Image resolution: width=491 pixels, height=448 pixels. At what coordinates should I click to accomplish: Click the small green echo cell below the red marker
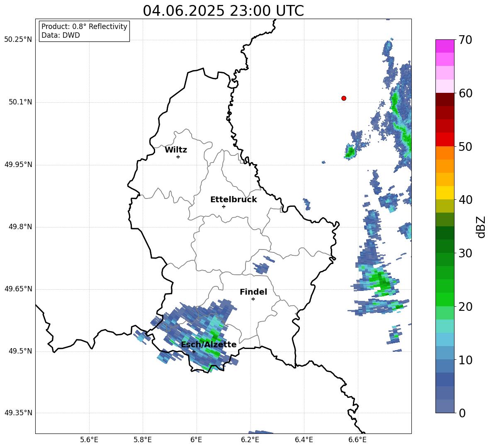click(x=350, y=152)
